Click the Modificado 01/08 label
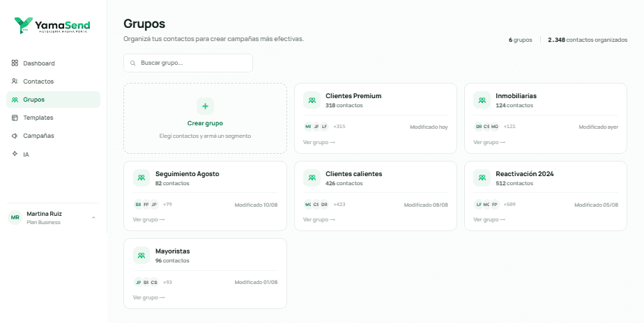Image resolution: width=644 pixels, height=323 pixels. (256, 283)
